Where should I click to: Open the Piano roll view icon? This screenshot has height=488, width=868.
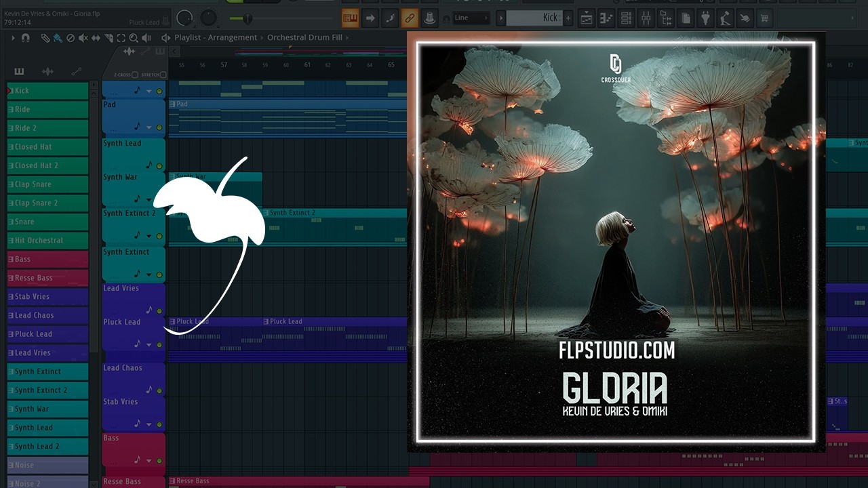click(x=607, y=18)
